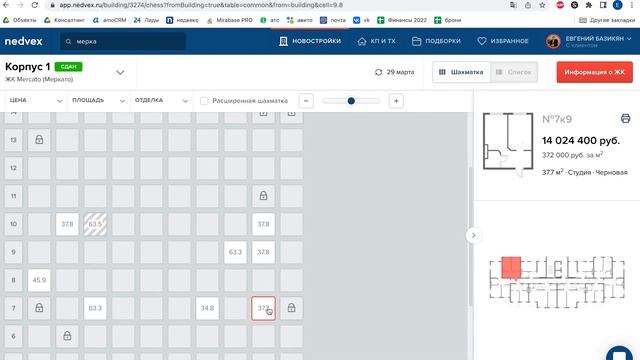Select the red-outlined 37.7 apartment on floor 7
Screen dimensions: 640x360
263,308
